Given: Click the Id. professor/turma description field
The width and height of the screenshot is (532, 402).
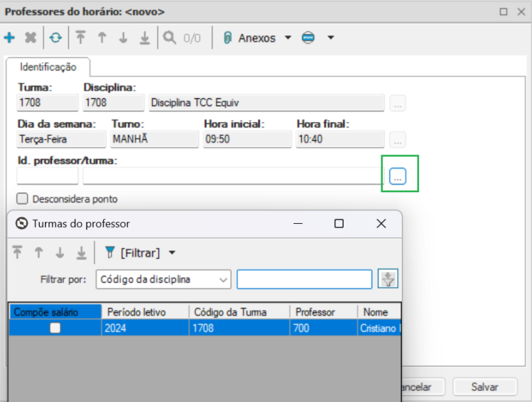Looking at the screenshot, I should pyautogui.click(x=233, y=176).
